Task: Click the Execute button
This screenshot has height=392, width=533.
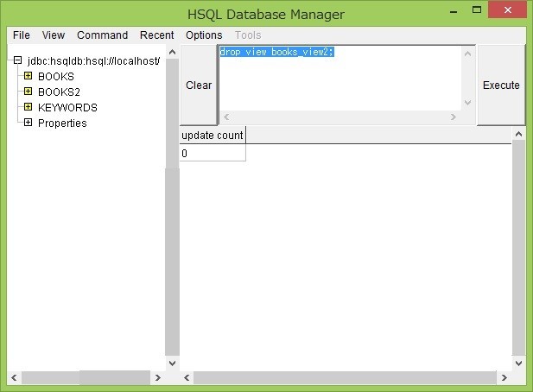Action: [x=501, y=85]
